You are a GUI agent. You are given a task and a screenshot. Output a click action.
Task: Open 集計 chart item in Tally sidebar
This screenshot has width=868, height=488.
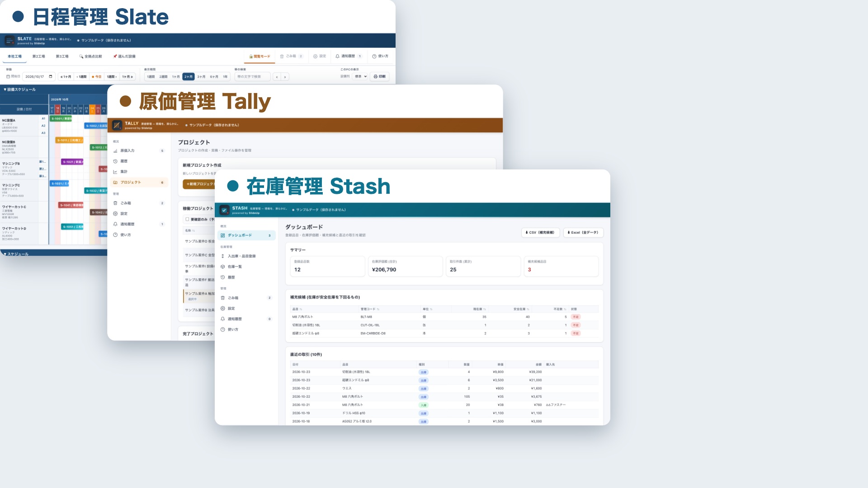(139, 172)
